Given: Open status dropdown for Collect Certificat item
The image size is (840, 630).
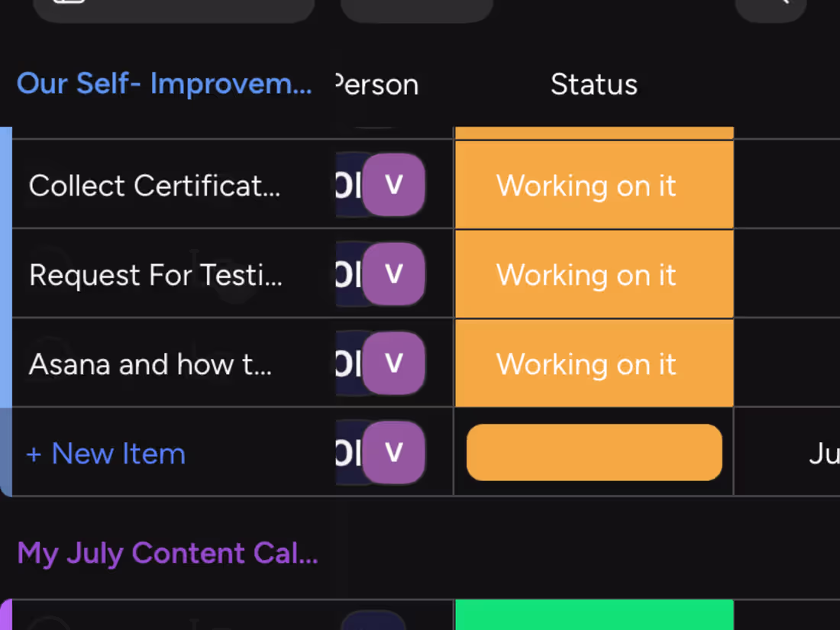Looking at the screenshot, I should [x=594, y=185].
